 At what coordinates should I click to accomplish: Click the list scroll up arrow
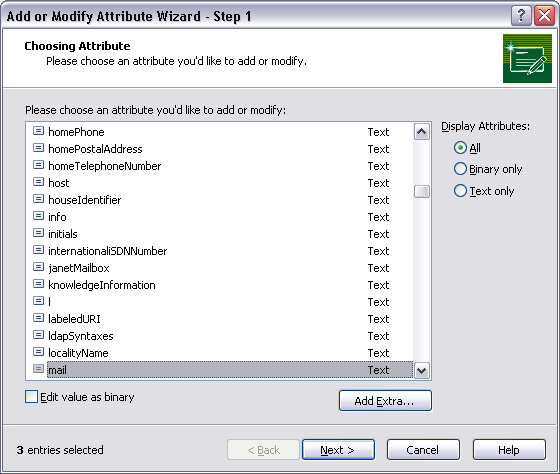(422, 132)
